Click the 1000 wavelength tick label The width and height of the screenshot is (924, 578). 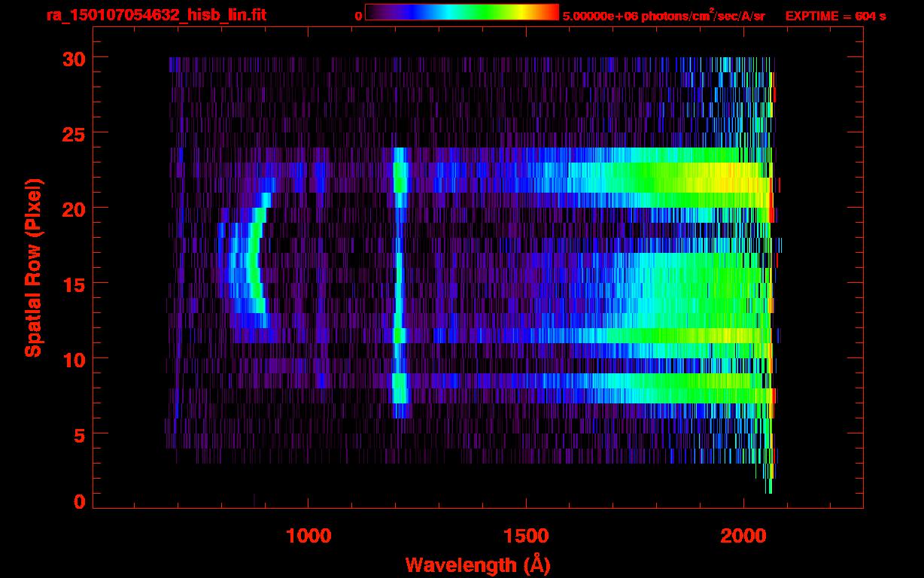coord(309,536)
